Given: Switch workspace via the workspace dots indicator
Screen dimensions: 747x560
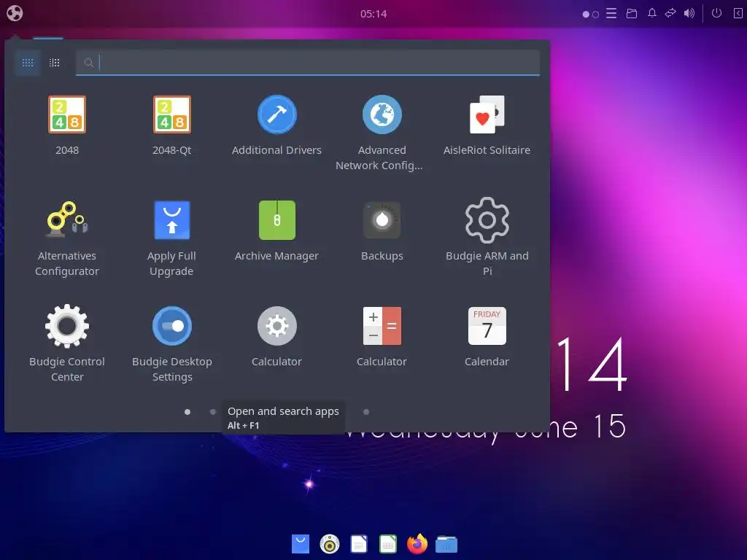Looking at the screenshot, I should 591,15.
